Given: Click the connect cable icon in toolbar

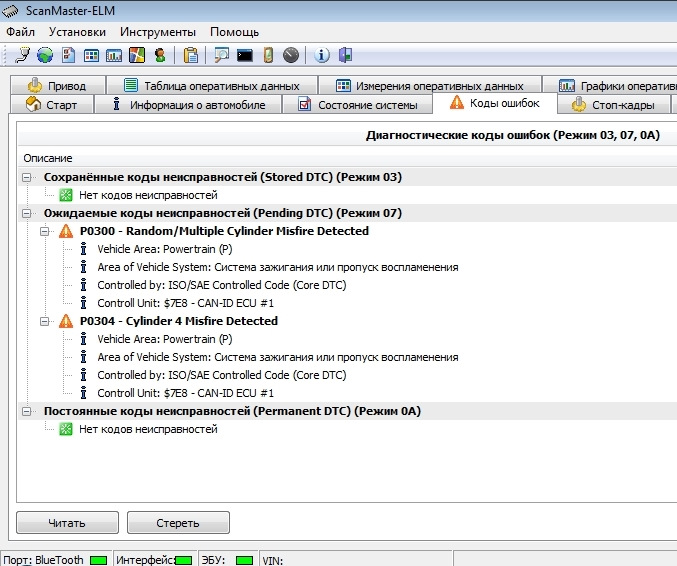Looking at the screenshot, I should click(22, 55).
